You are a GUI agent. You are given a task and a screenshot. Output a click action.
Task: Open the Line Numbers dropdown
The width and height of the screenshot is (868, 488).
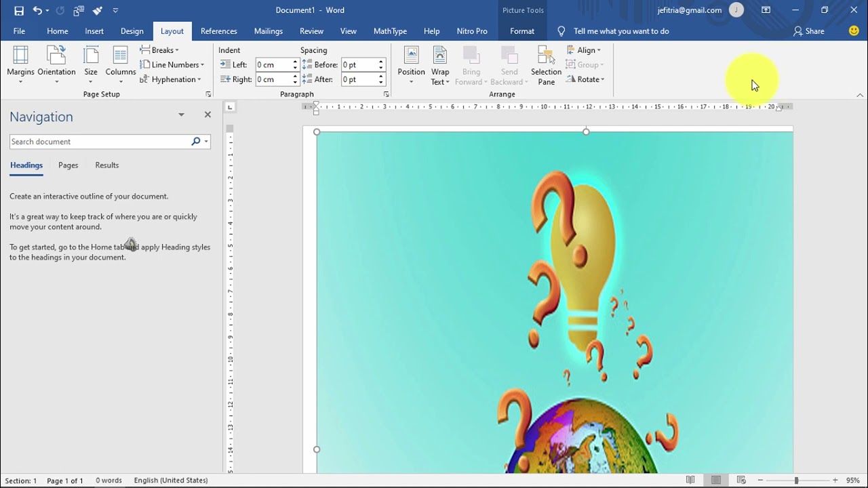pos(172,64)
